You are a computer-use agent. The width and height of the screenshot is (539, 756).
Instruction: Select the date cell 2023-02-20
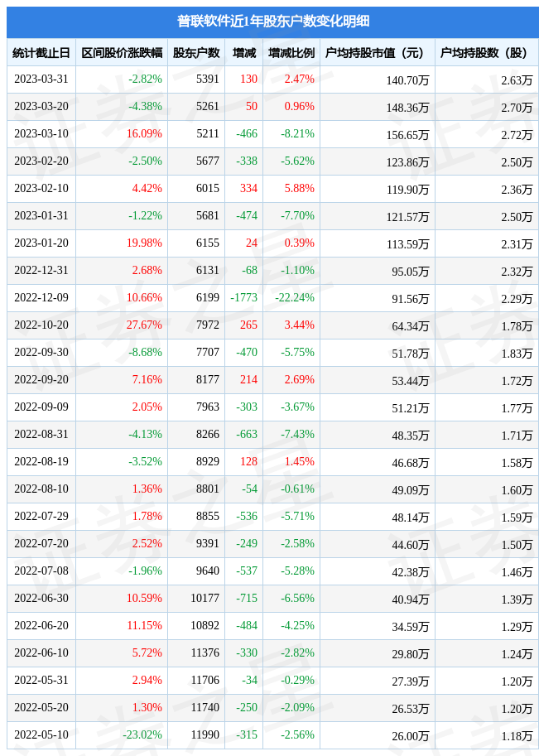pyautogui.click(x=41, y=161)
